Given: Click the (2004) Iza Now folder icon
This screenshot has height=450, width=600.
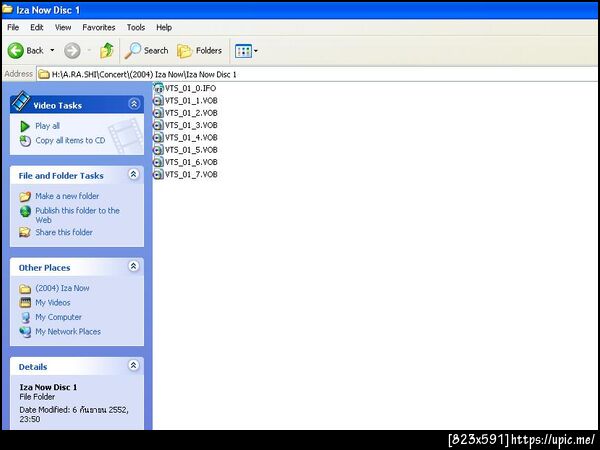Looking at the screenshot, I should [x=25, y=289].
